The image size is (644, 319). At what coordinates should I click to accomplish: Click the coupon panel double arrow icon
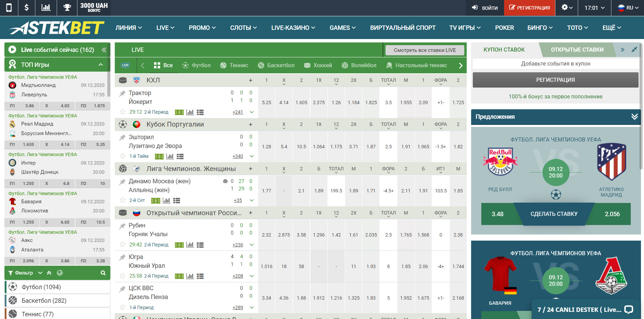tap(623, 50)
